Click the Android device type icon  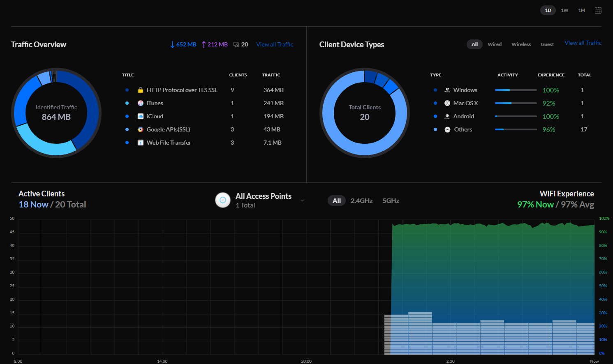[x=447, y=116]
